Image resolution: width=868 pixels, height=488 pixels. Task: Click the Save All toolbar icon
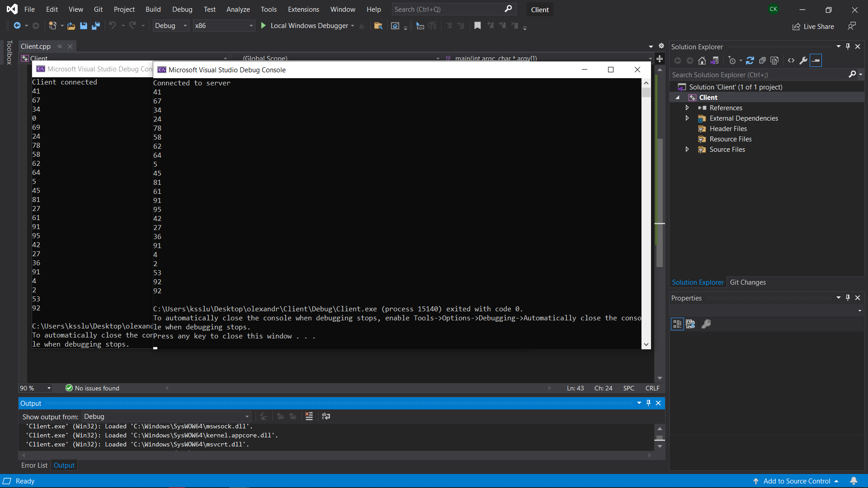96,26
